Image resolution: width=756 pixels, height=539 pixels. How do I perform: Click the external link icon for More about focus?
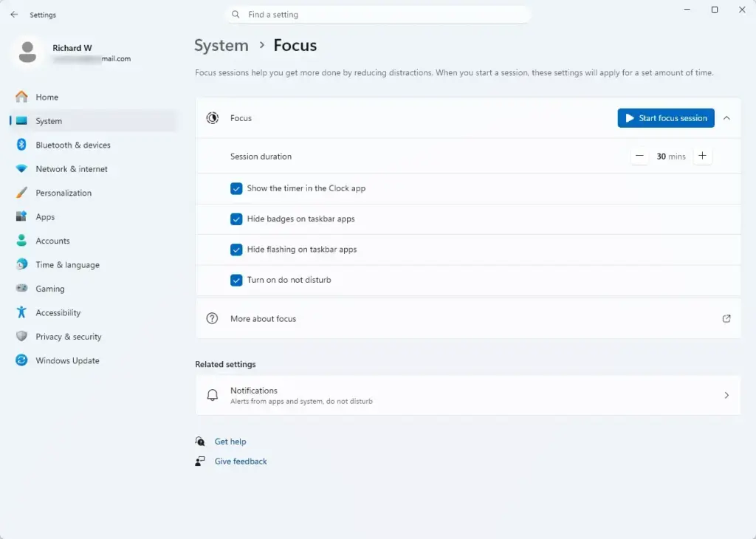(726, 319)
